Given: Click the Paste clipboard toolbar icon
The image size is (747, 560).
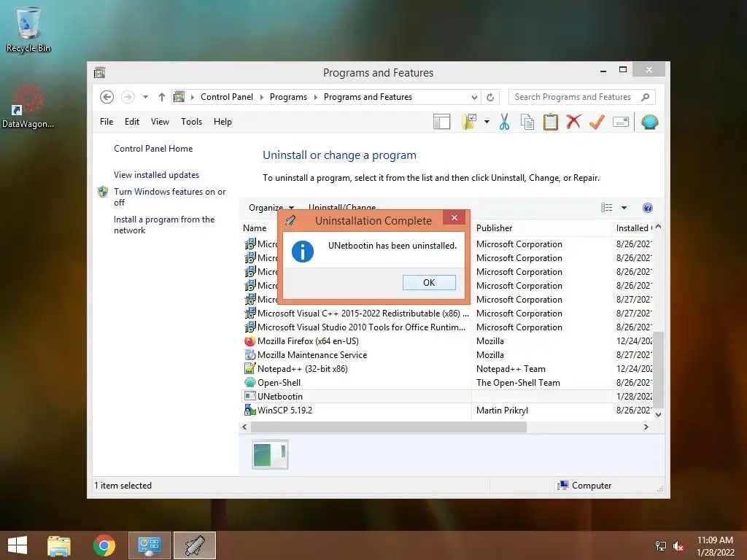Looking at the screenshot, I should pos(550,122).
